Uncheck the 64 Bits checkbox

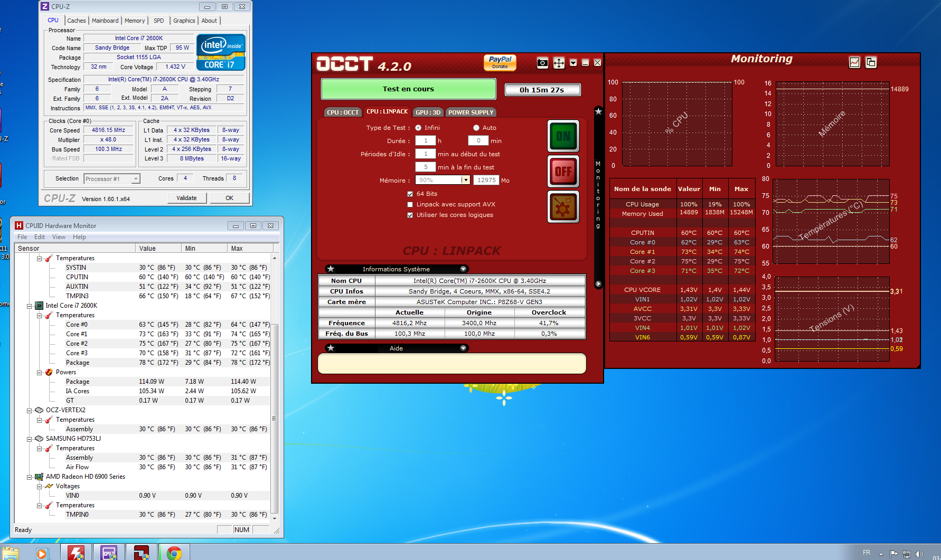coord(410,194)
